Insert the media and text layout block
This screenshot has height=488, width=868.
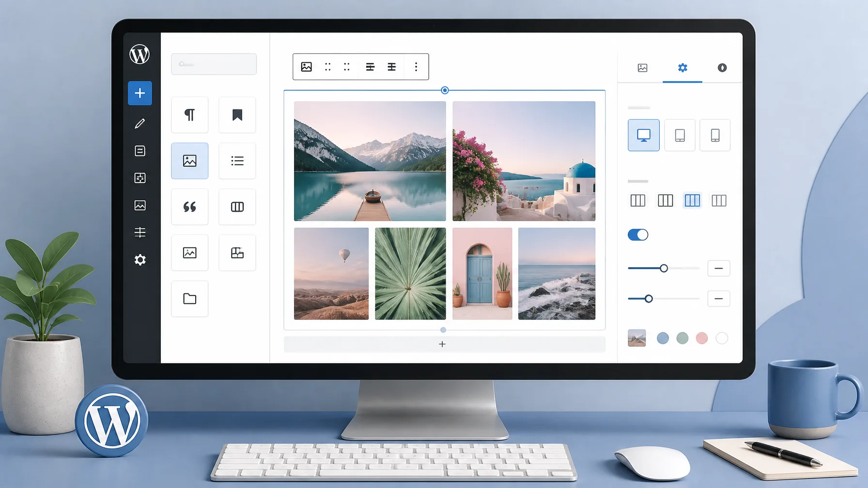pyautogui.click(x=237, y=253)
